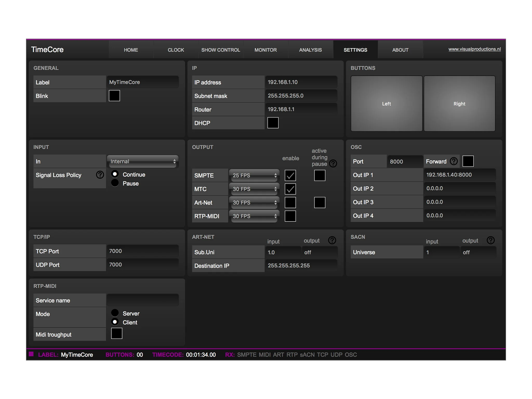The height and width of the screenshot is (399, 532).
Task: Open MTC frame rate dropdown
Action: pos(254,189)
